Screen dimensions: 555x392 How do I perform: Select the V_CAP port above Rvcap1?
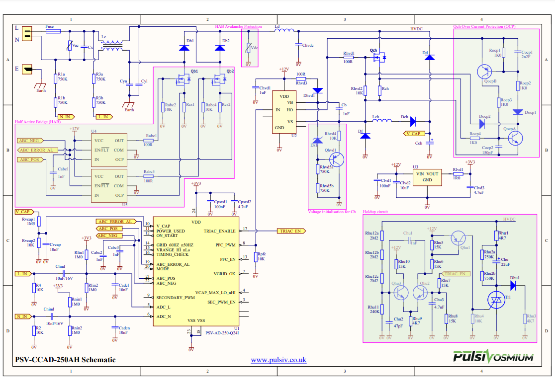tap(24, 212)
